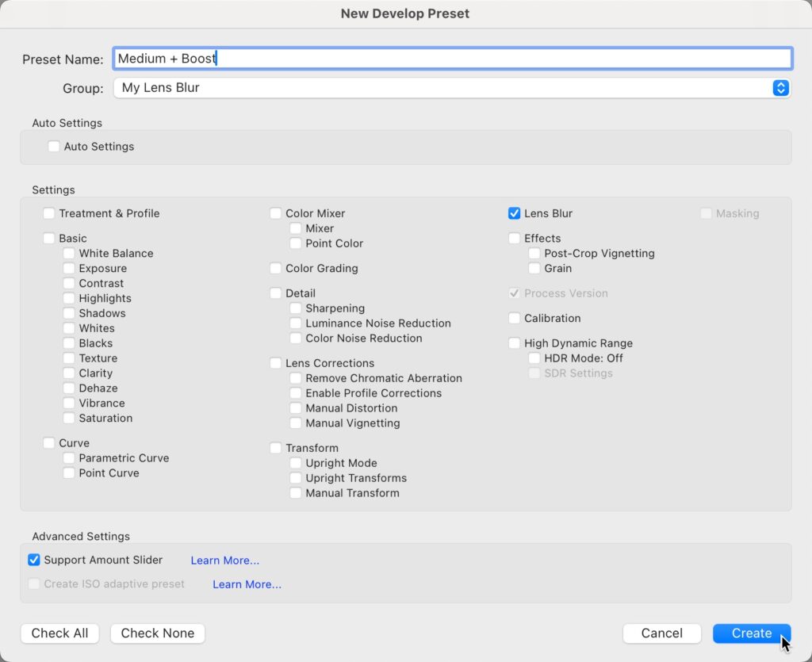Tick the Manual Vignetting checkbox

pos(295,423)
